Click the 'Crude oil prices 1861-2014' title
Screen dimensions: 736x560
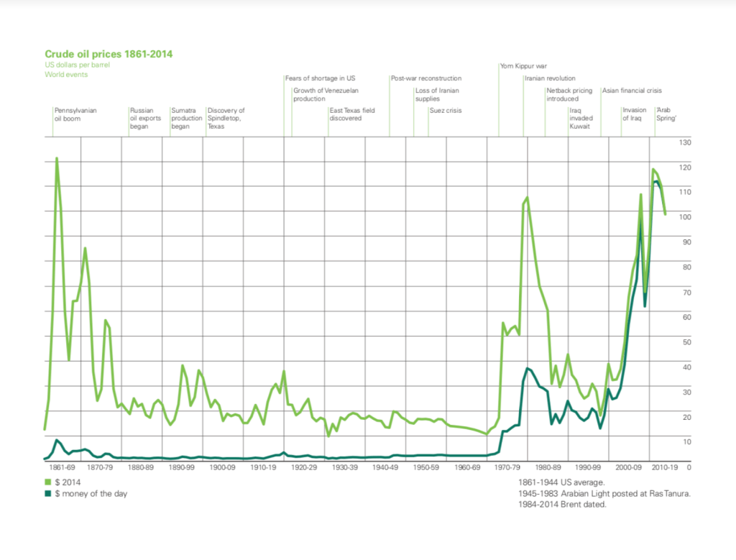[109, 54]
